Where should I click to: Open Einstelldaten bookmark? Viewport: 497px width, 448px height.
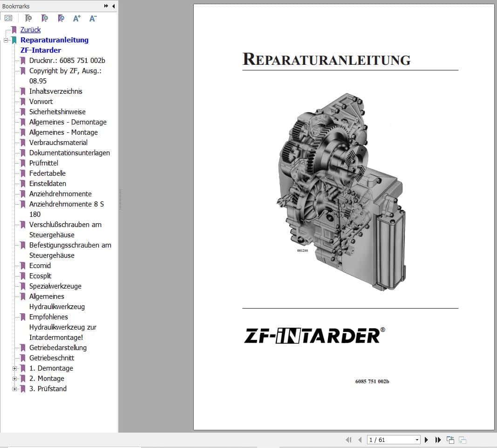[x=48, y=184]
